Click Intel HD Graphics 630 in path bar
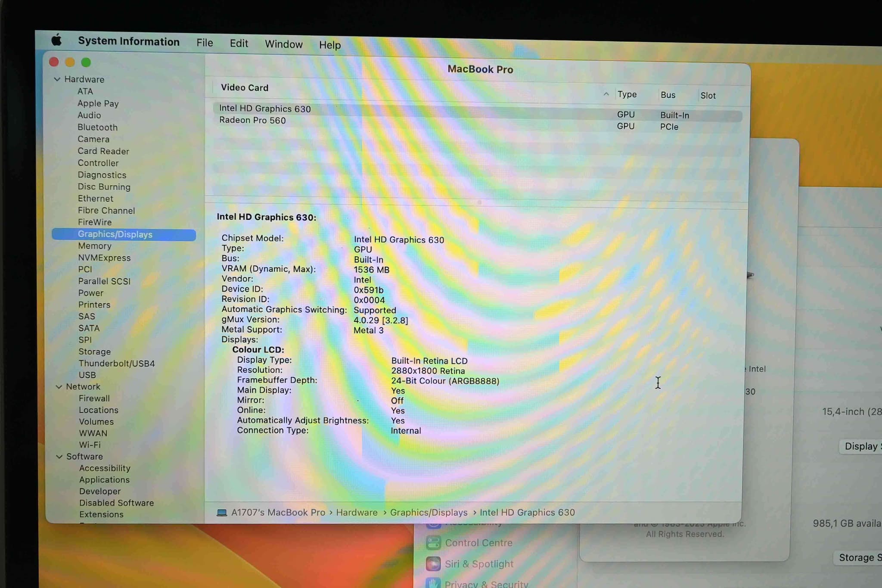The height and width of the screenshot is (588, 882). coord(527,513)
